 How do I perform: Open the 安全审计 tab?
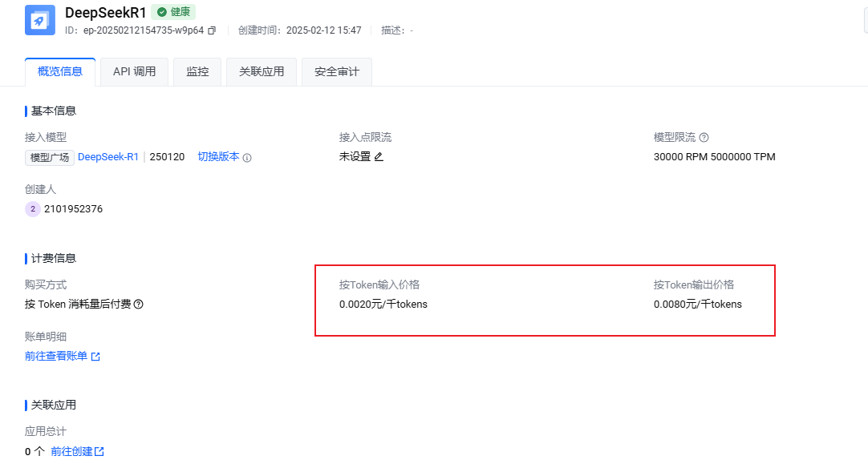336,71
